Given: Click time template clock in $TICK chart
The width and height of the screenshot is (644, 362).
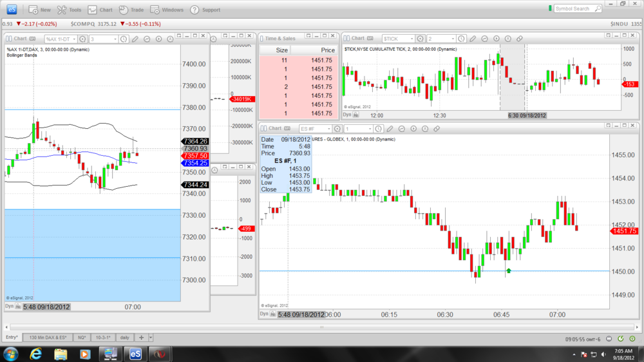Looking at the screenshot, I should pos(461,39).
